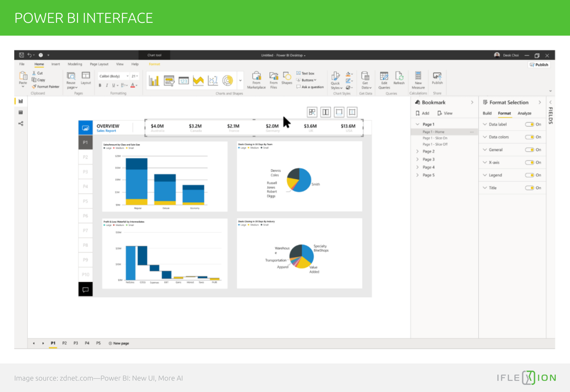
Task: Click P3 in report side navigation
Action: pyautogui.click(x=85, y=172)
